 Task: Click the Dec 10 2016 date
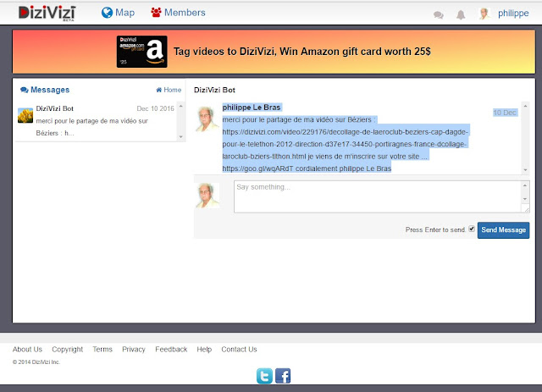click(x=155, y=108)
